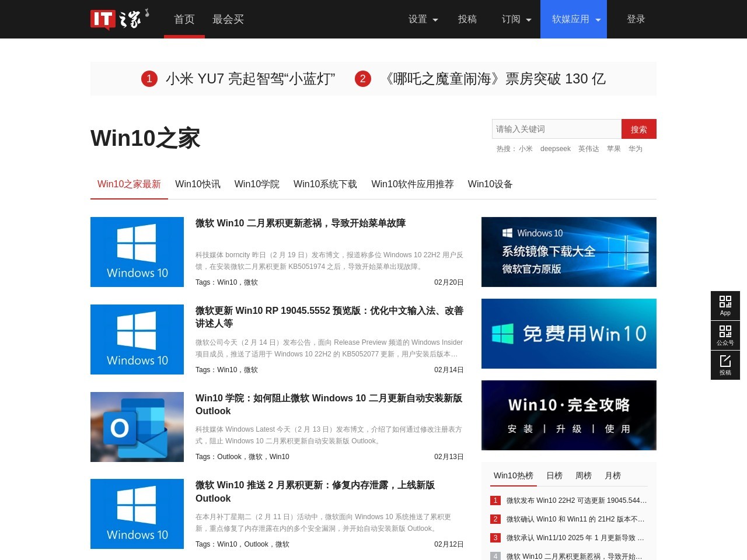Image resolution: width=747 pixels, height=560 pixels.
Task: Open ranked item 微软确认 Win10 和 Win11 的 21H2
Action: [x=575, y=519]
